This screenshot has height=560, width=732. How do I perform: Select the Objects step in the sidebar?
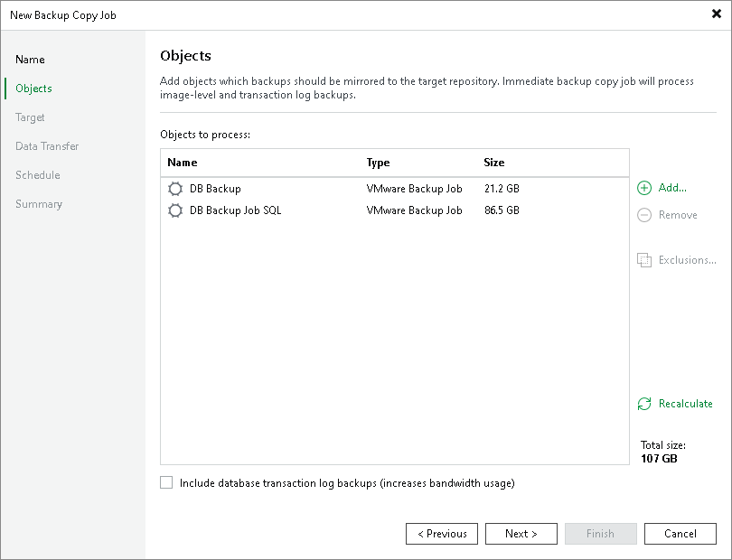coord(33,88)
